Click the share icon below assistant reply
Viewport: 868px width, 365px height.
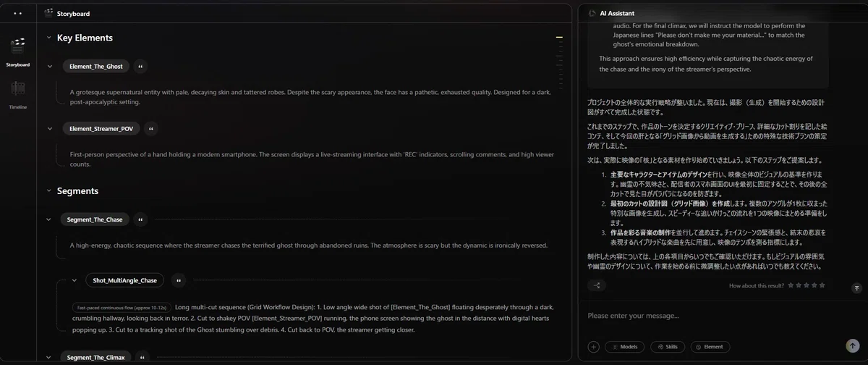tap(597, 285)
